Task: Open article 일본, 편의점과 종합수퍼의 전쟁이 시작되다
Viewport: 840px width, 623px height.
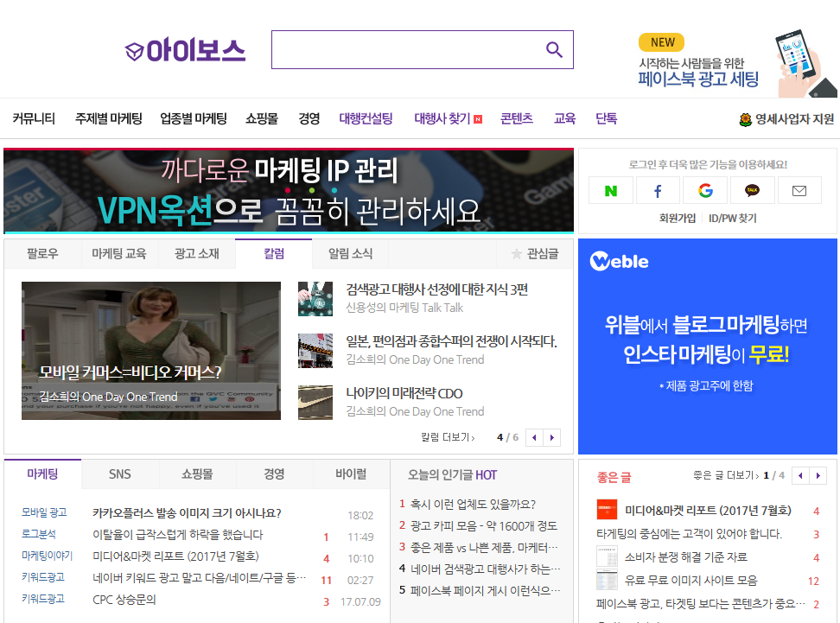Action: pos(451,341)
